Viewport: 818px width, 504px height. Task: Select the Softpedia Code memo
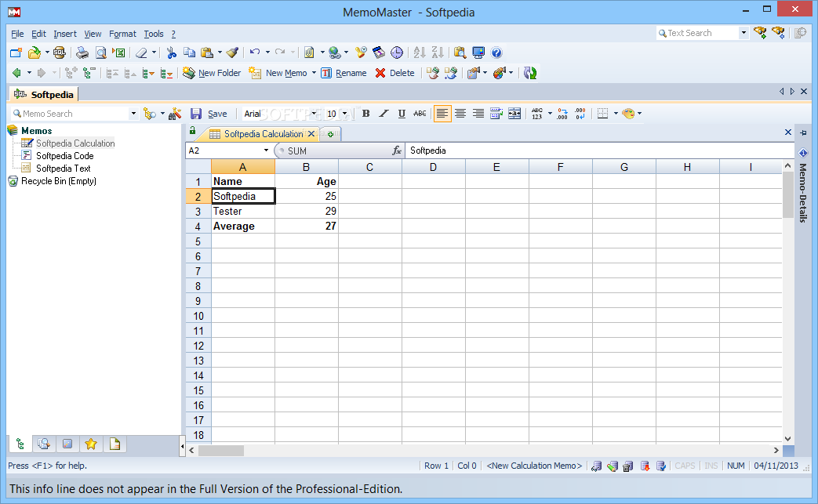coord(64,156)
